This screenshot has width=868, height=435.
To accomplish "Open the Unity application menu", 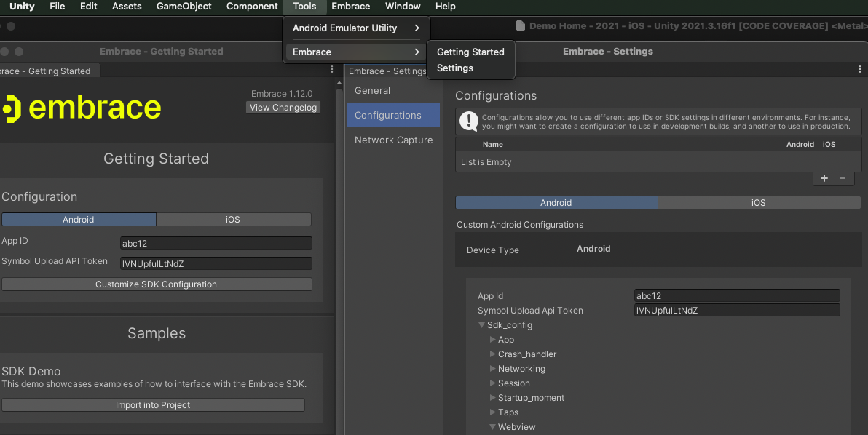I will pos(22,7).
